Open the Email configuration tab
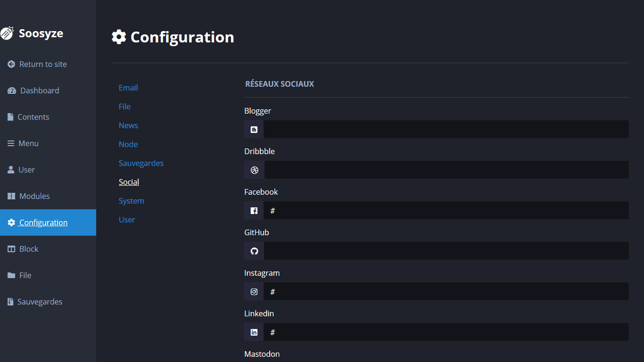 pos(128,88)
